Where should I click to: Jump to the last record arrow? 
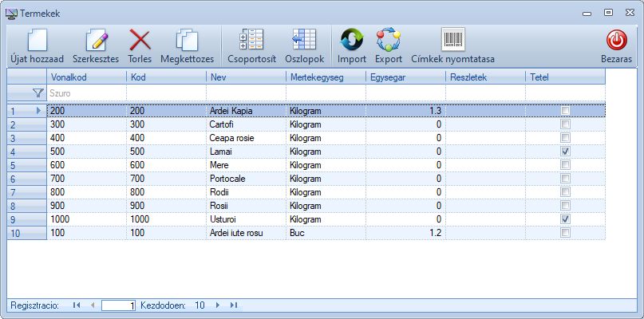pos(233,305)
